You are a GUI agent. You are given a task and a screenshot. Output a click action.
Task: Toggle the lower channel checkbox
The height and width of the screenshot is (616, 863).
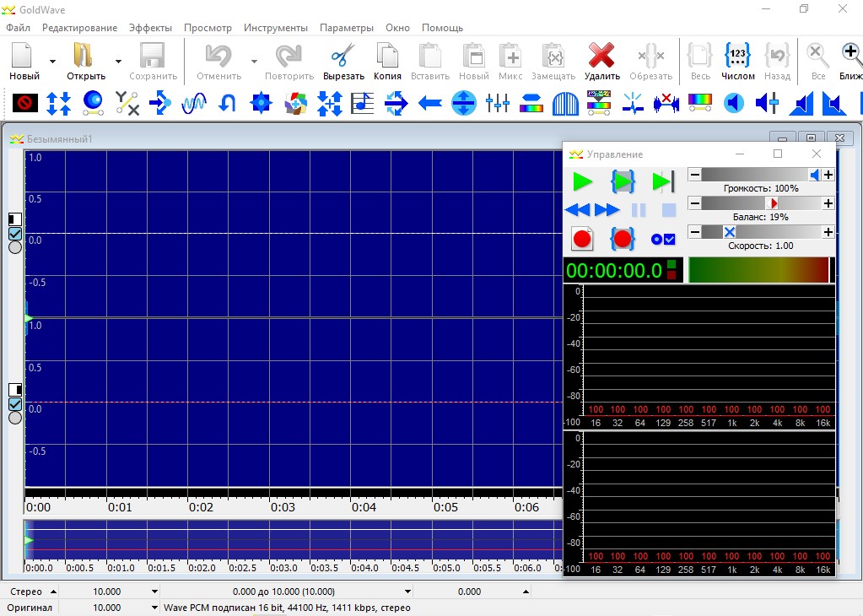[14, 403]
